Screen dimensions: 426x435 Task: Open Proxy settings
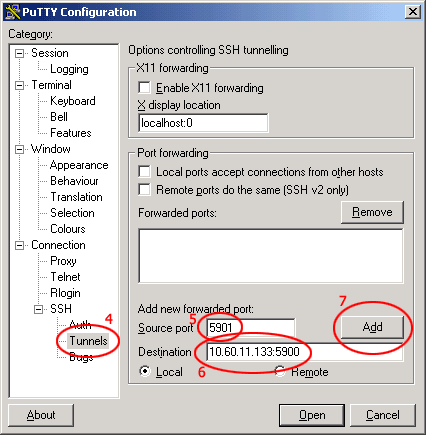pyautogui.click(x=63, y=261)
